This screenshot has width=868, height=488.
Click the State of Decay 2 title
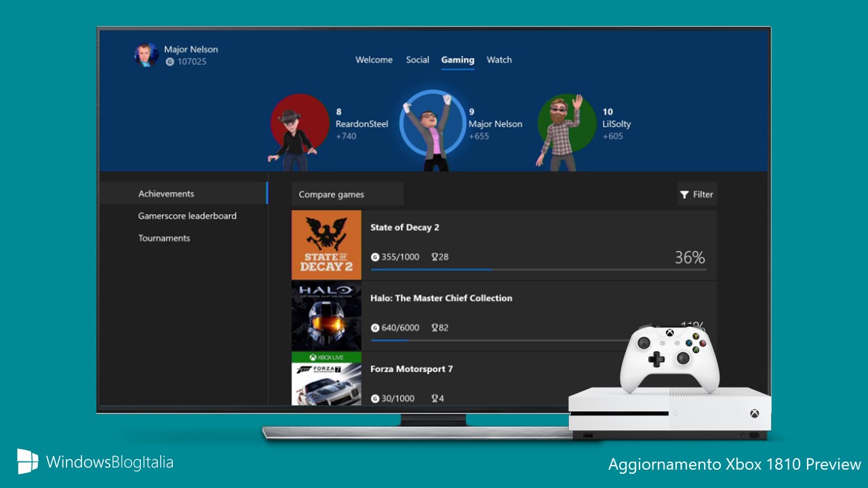click(405, 227)
